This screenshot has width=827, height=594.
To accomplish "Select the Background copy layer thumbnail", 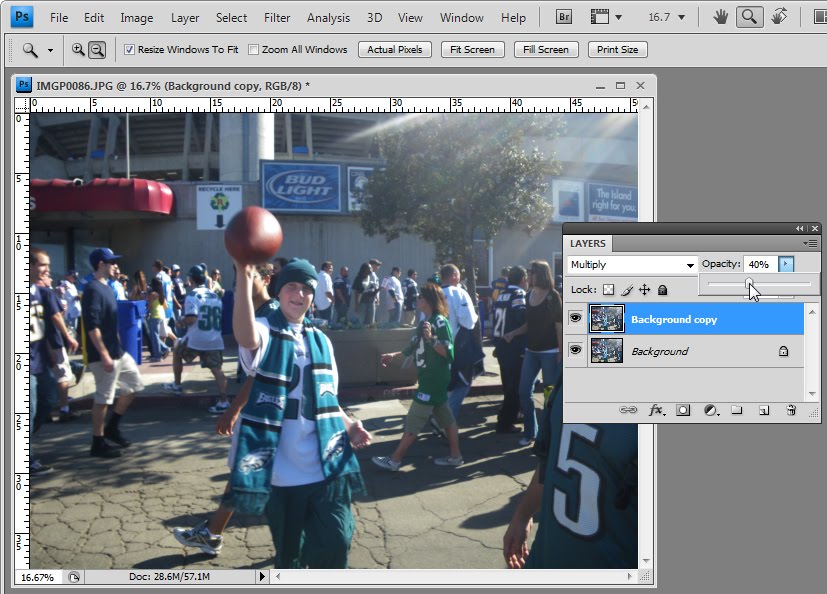I will tap(607, 318).
